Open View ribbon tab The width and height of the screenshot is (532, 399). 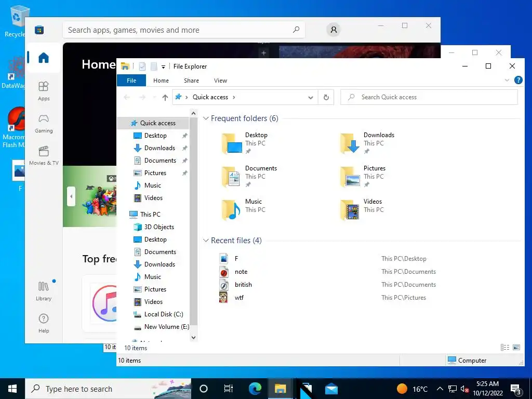(x=220, y=81)
